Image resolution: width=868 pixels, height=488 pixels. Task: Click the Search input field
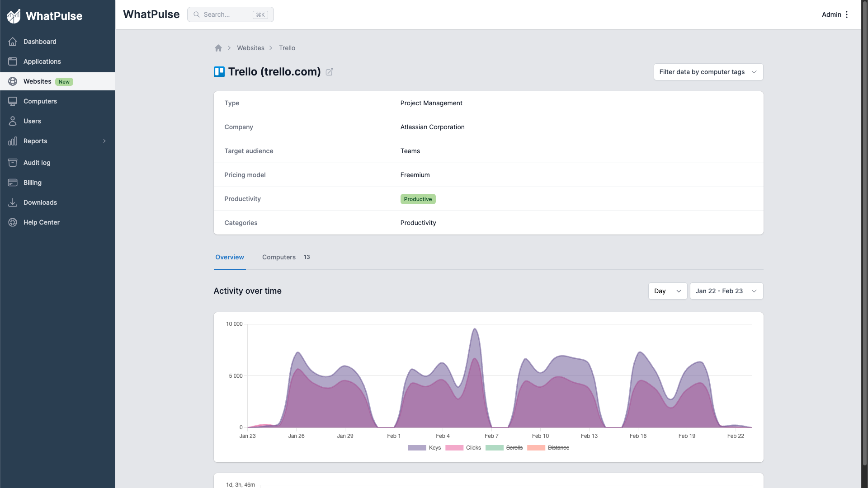click(230, 14)
